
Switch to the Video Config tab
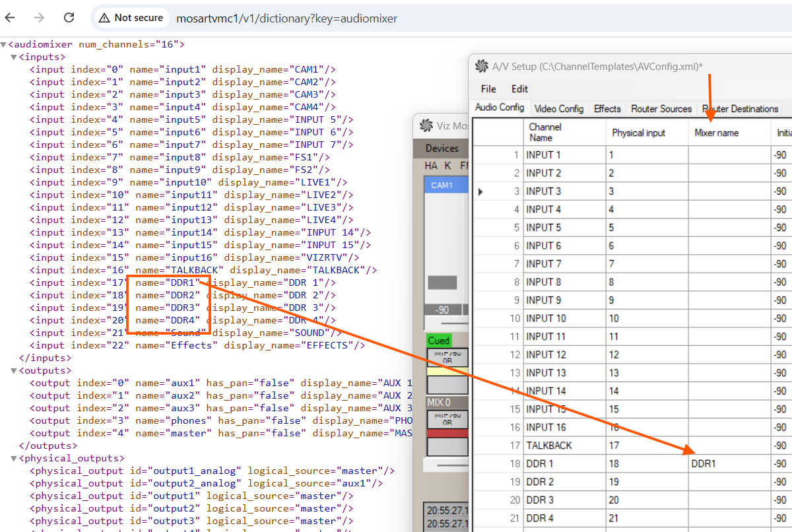click(558, 109)
